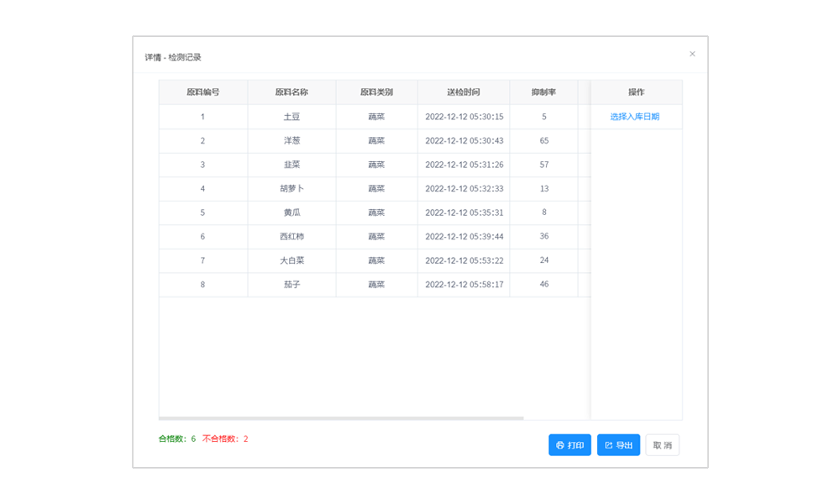Open the 选择入库日期 link
Viewport: 840px width, 504px height.
click(x=634, y=117)
